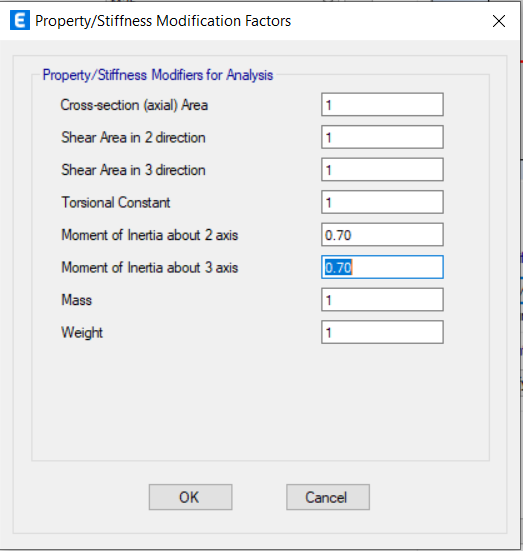Close the Property/Stiffness Modification Factors dialog
Viewport: 523px width, 551px height.
(499, 21)
